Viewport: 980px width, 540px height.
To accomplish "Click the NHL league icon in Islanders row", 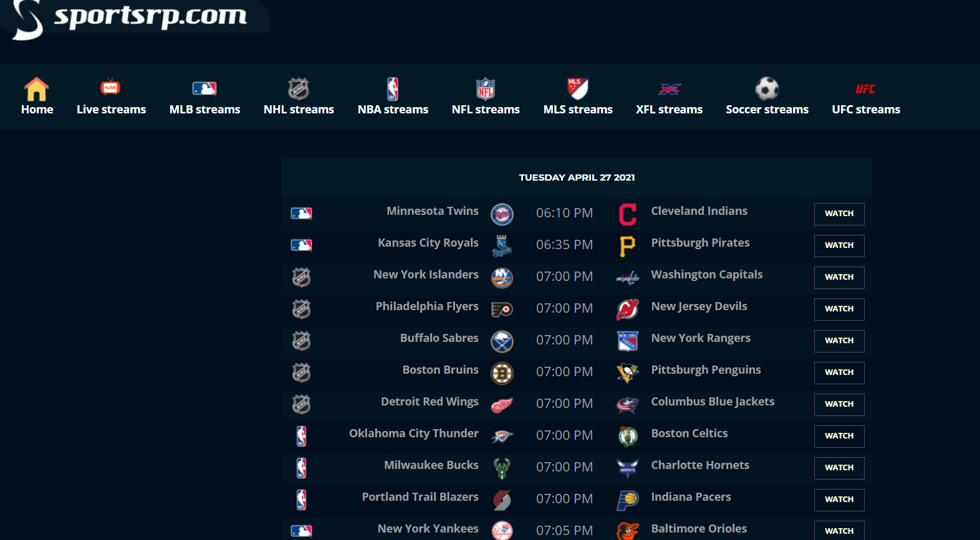I will 301,277.
